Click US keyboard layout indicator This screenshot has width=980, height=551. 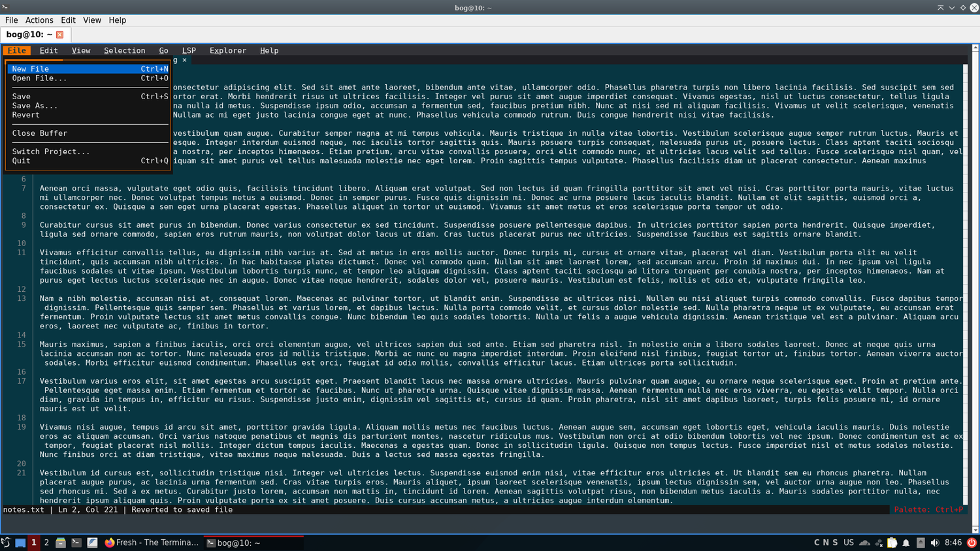849,543
